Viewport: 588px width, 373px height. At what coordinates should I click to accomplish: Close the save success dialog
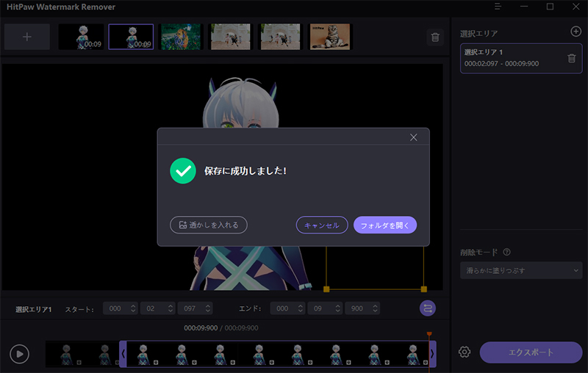[413, 137]
